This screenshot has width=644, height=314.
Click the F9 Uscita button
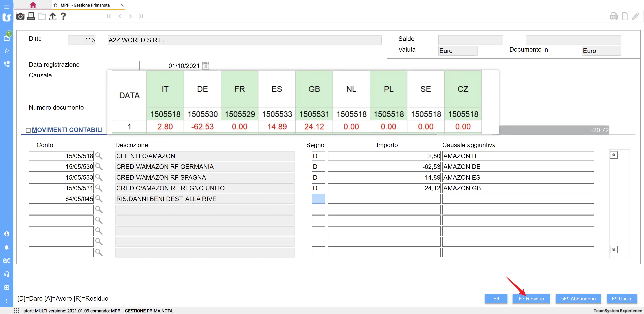point(622,299)
